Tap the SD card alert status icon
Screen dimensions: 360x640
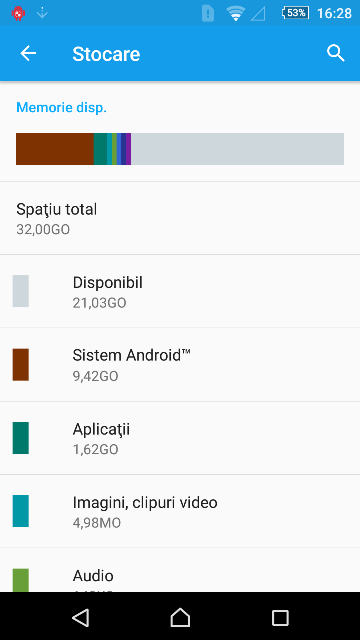click(208, 13)
